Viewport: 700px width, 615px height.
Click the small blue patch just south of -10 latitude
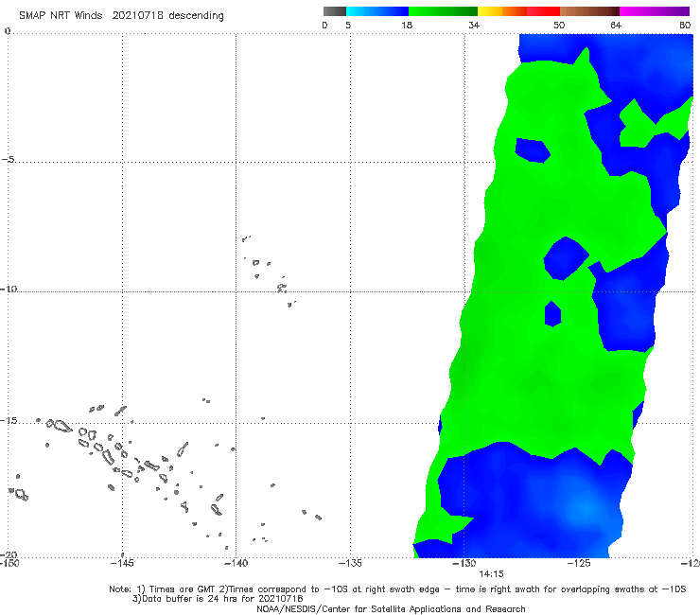[552, 314]
